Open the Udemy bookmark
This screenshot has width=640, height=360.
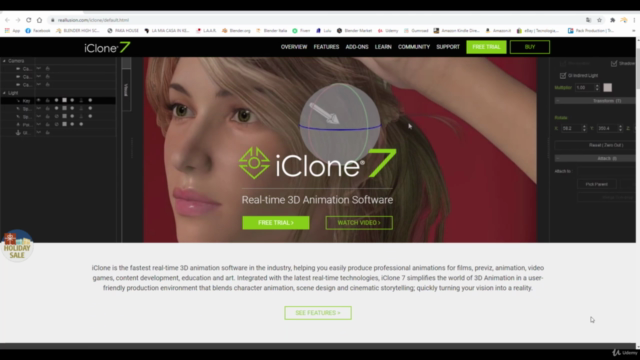388,31
